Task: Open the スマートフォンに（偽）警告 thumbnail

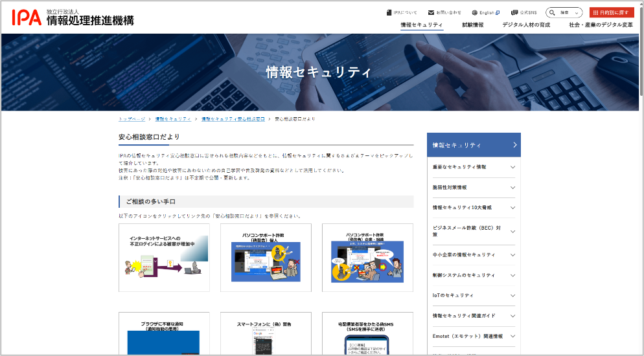Action: 266,333
